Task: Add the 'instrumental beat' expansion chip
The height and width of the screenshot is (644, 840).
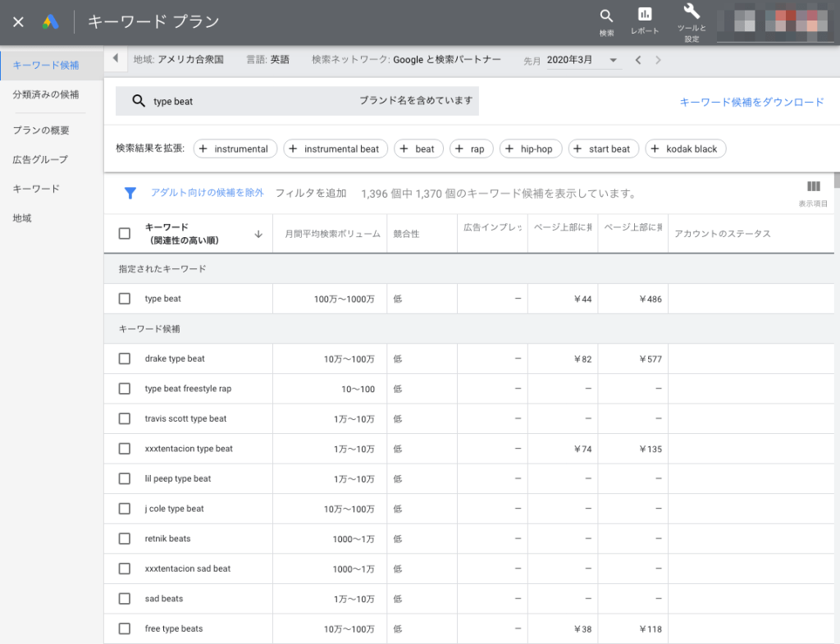Action: (335, 148)
